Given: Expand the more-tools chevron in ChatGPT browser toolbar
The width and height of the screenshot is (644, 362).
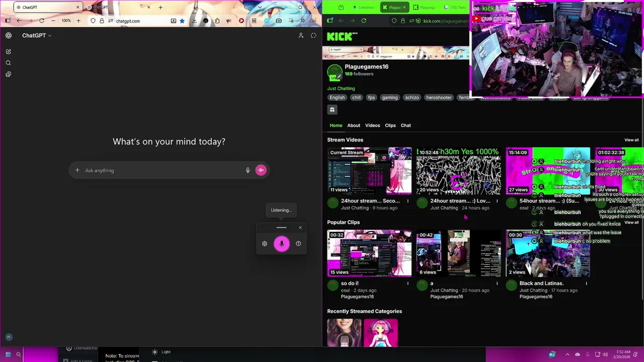Looking at the screenshot, I should click(x=302, y=21).
